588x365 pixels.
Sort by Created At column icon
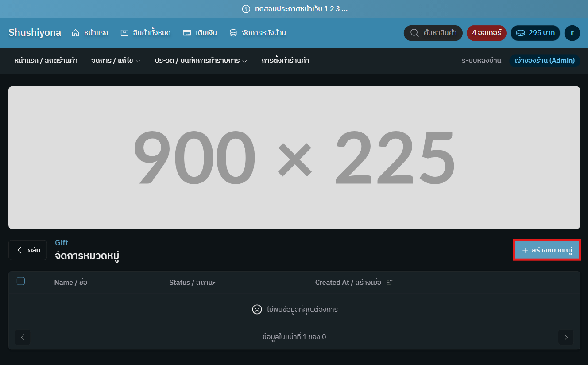(389, 282)
